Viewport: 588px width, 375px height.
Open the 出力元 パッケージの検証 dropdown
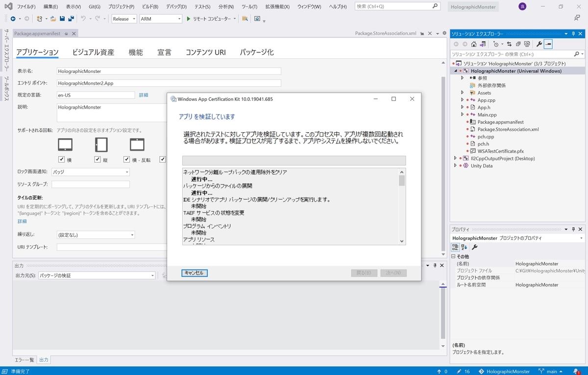click(97, 276)
